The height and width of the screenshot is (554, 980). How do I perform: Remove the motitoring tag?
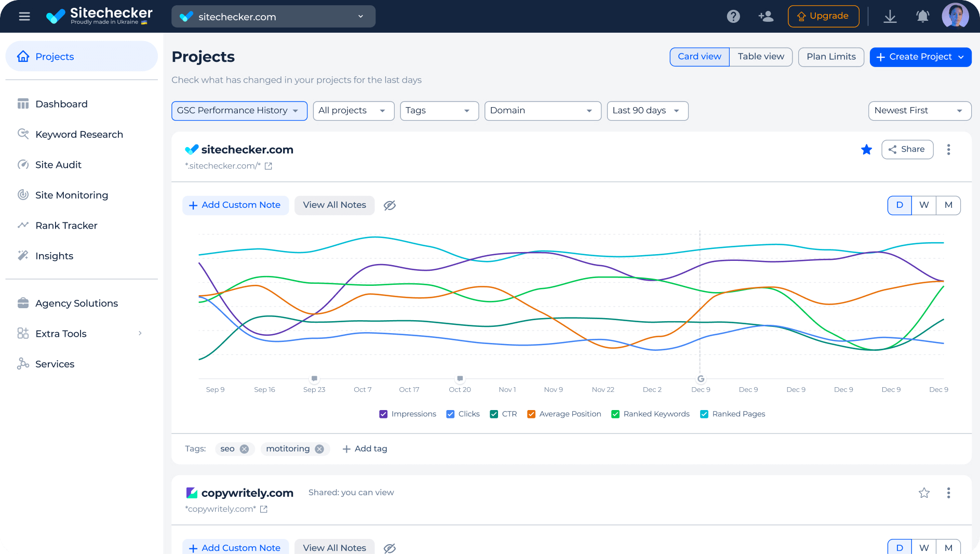[319, 449]
